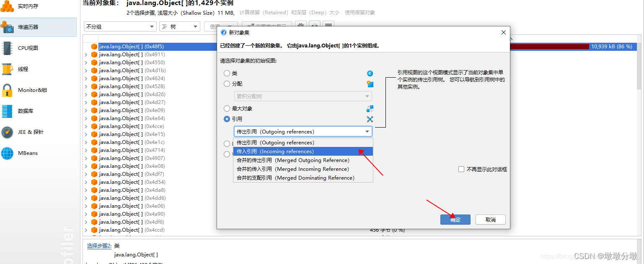Confirm with the 确定 button

click(455, 220)
